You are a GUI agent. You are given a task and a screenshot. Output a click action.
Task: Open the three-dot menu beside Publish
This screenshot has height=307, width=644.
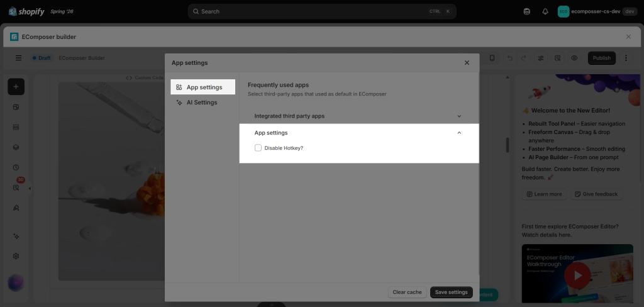(x=626, y=58)
